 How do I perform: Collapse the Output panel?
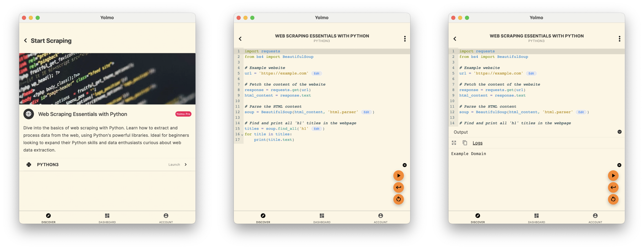[619, 132]
